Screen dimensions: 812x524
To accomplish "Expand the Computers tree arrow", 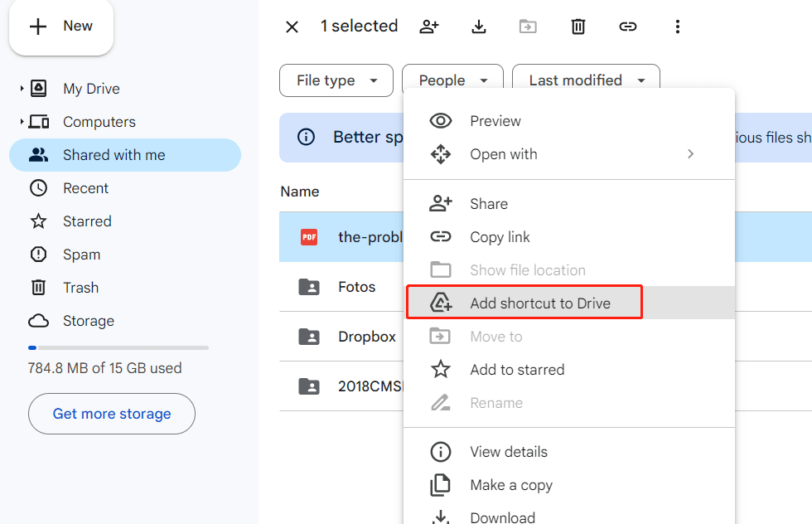I will (22, 122).
